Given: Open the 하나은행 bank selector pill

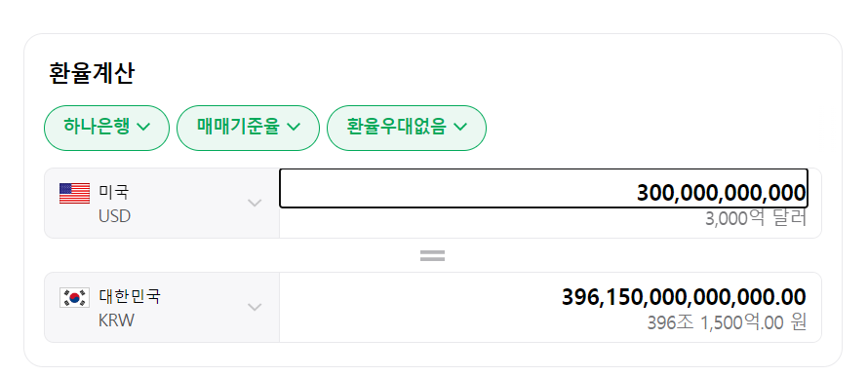Looking at the screenshot, I should (106, 128).
